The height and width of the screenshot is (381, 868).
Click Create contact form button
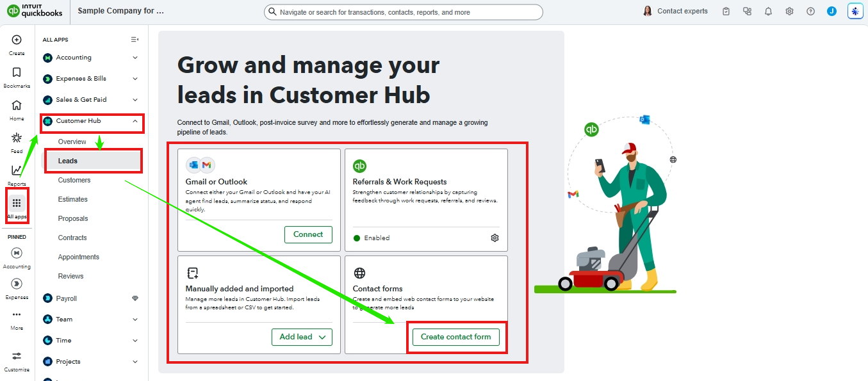(x=456, y=337)
